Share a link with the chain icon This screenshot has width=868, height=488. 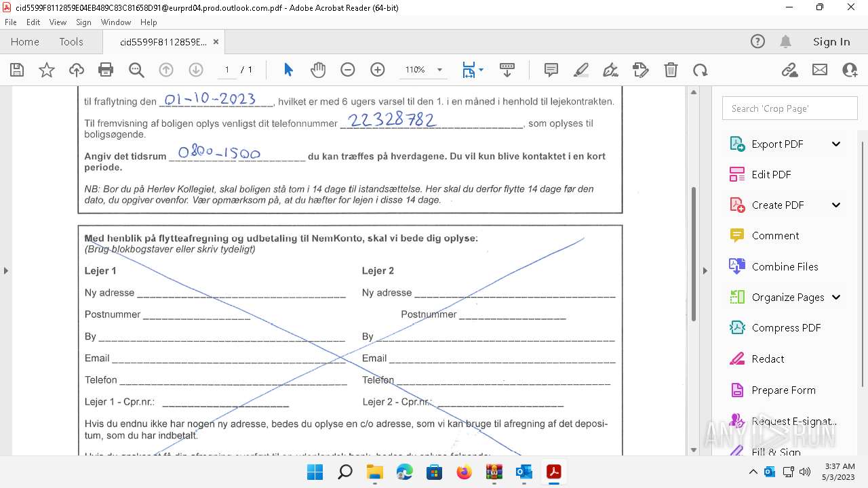tap(789, 70)
